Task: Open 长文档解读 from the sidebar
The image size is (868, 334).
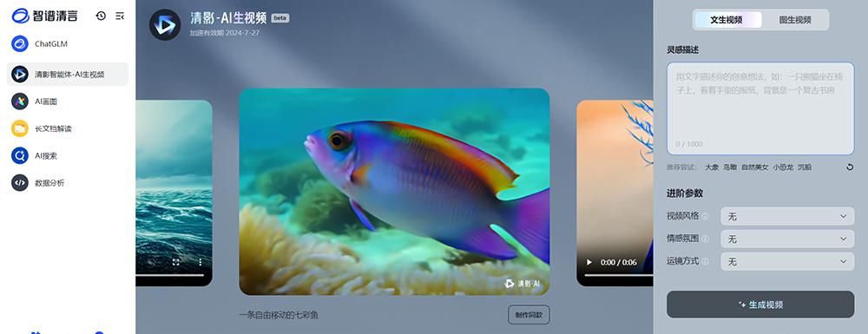Action: (x=68, y=128)
